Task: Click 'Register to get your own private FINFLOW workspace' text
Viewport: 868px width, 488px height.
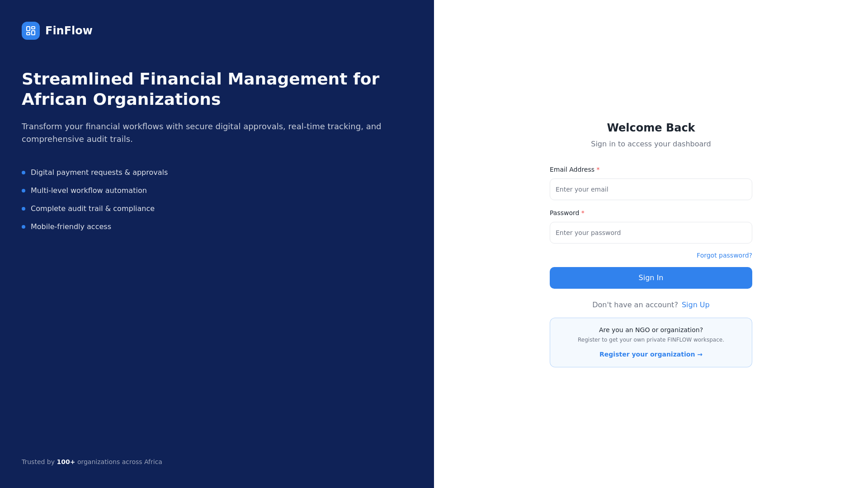Action: pos(651,340)
